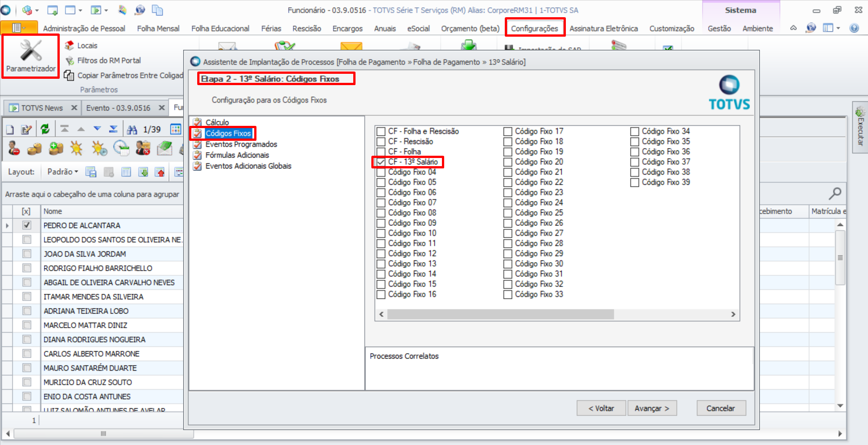
Task: Sort grid by the Nome column header
Action: point(112,211)
